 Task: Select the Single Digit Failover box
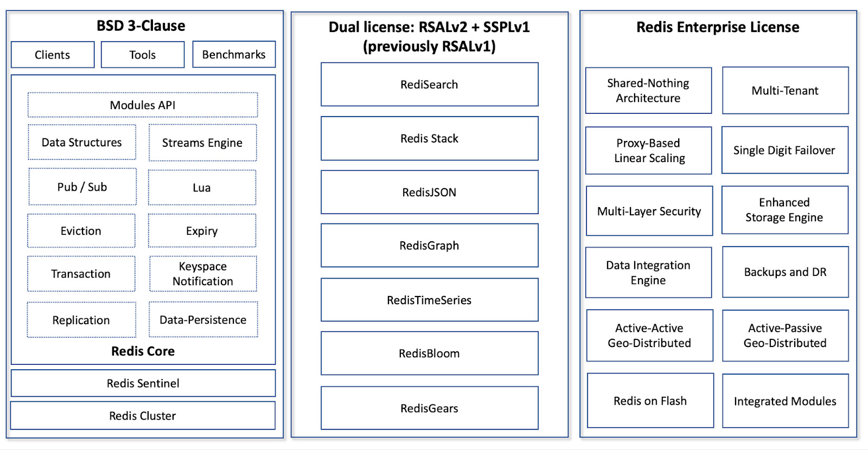pyautogui.click(x=784, y=150)
